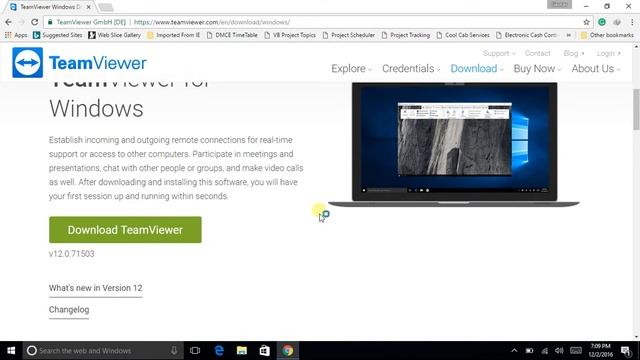640x360 pixels.
Task: Reload the page with refresh icon
Action: point(35,22)
